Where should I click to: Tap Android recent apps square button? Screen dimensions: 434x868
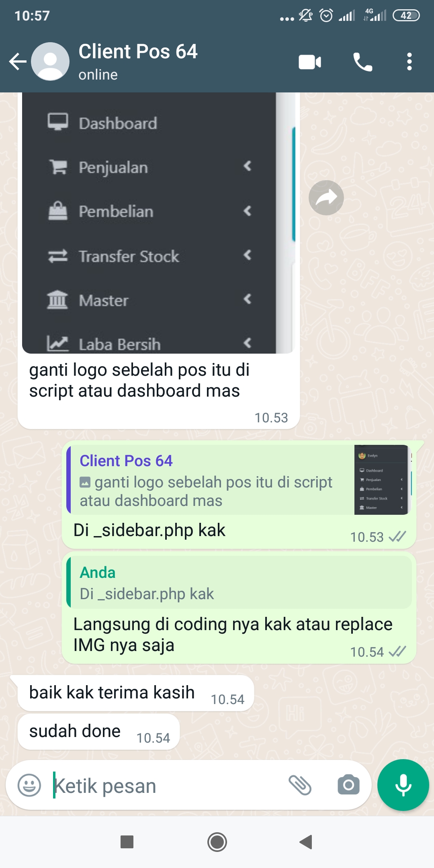click(x=127, y=842)
